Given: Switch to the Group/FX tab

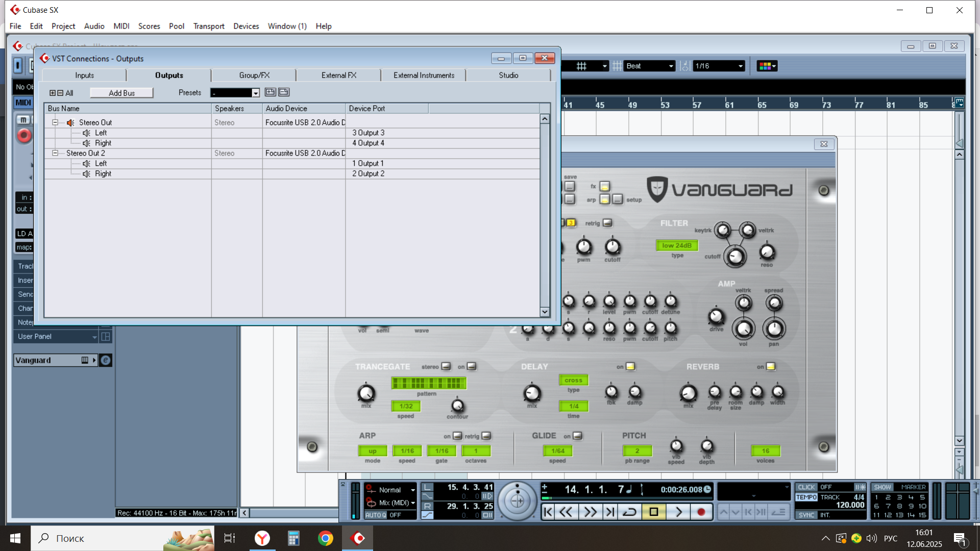Looking at the screenshot, I should 254,76.
